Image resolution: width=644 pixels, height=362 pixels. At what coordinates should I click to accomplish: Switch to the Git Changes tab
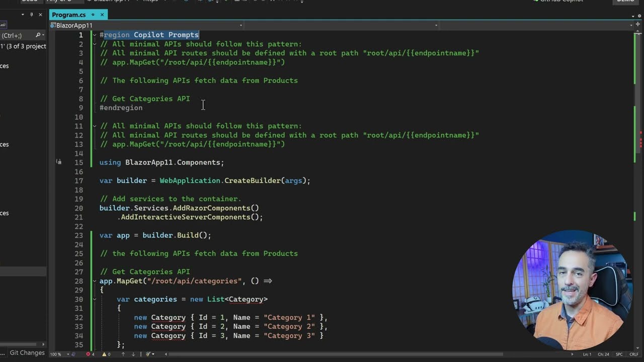tap(27, 353)
